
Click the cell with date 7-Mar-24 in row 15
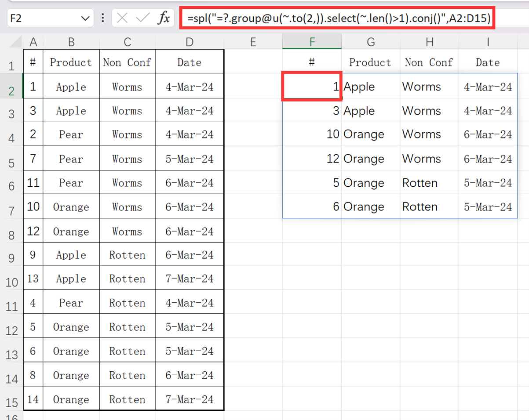tap(189, 399)
